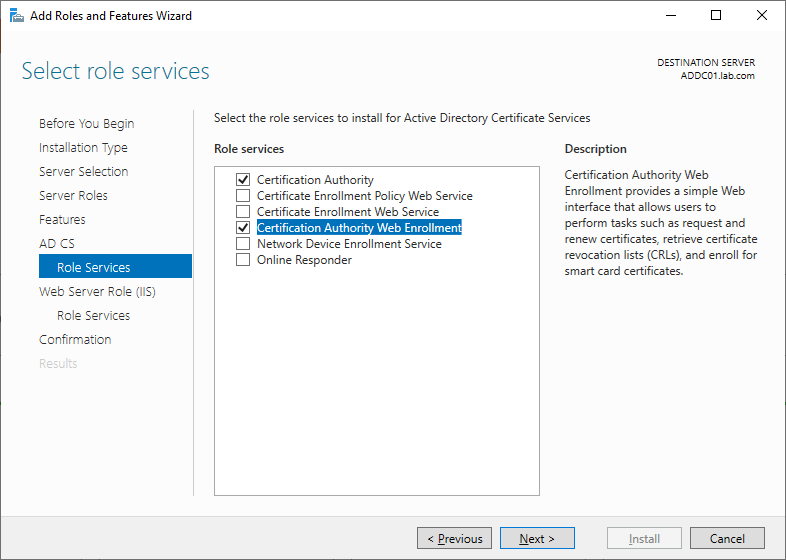Uncheck the Certification Authority checkbox
Viewport: 786px width, 560px height.
click(x=243, y=179)
